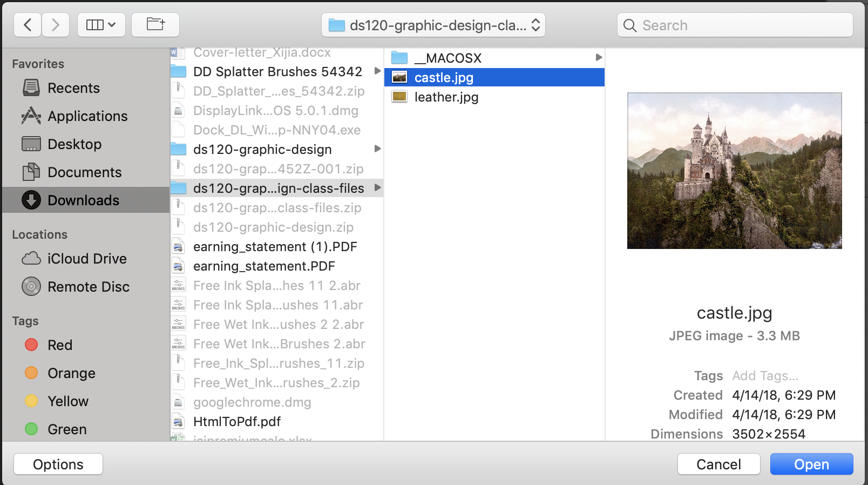The height and width of the screenshot is (485, 868).
Task: Go forward with the right arrow button
Action: (55, 25)
